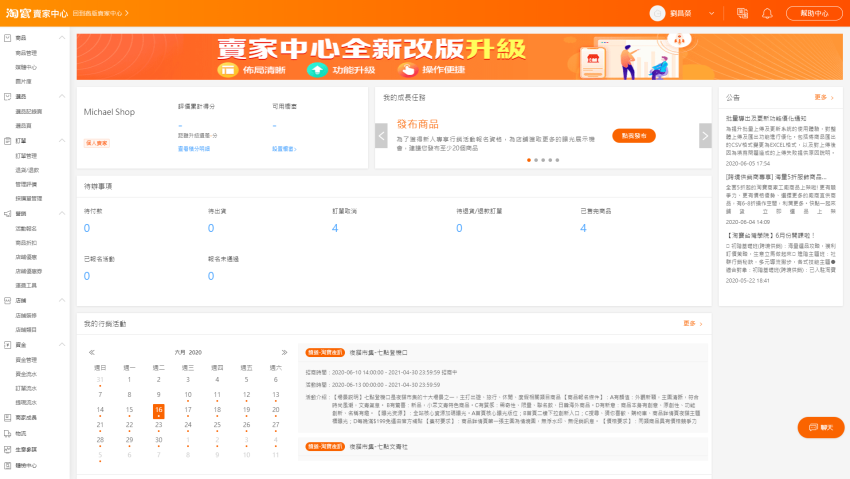Open account dropdown arrow next to username

[x=711, y=14]
